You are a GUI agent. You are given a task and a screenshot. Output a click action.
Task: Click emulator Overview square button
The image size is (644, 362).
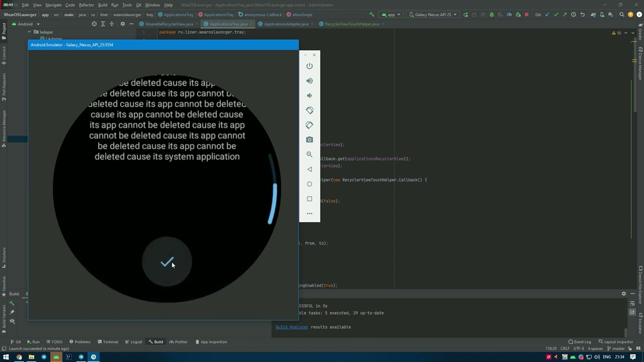click(309, 199)
